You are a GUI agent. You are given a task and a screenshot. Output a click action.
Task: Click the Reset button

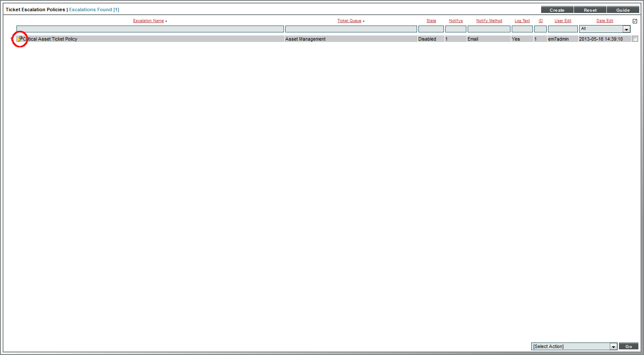(x=590, y=10)
